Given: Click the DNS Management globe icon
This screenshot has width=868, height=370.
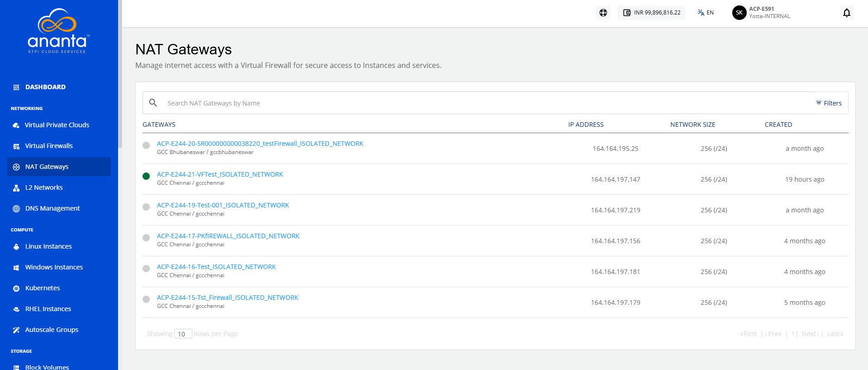Looking at the screenshot, I should (16, 208).
